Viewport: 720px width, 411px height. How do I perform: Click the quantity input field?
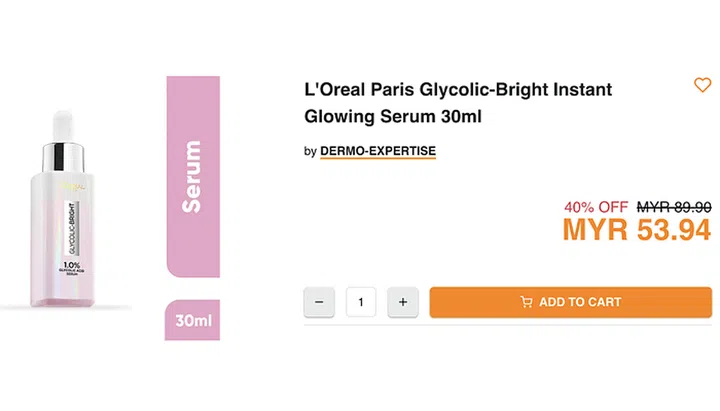(x=361, y=302)
